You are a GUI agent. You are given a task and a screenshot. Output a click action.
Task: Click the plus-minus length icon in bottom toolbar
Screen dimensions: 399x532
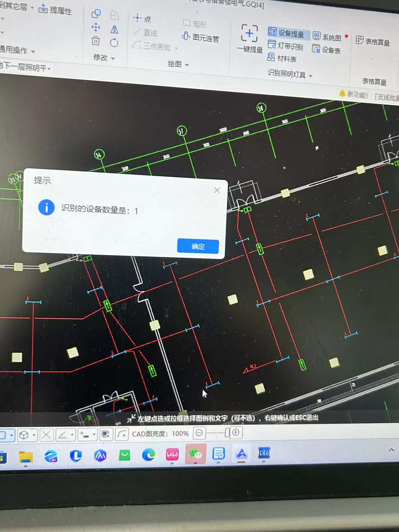click(x=84, y=434)
